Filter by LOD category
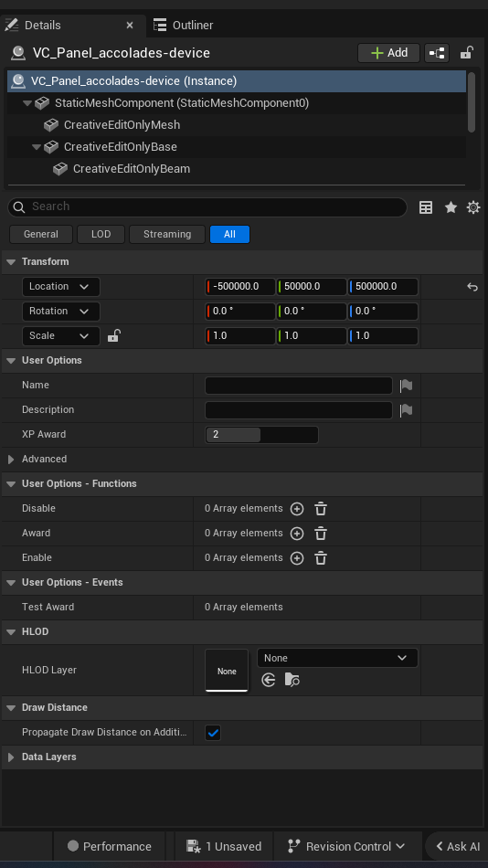488x868 pixels. [x=101, y=234]
